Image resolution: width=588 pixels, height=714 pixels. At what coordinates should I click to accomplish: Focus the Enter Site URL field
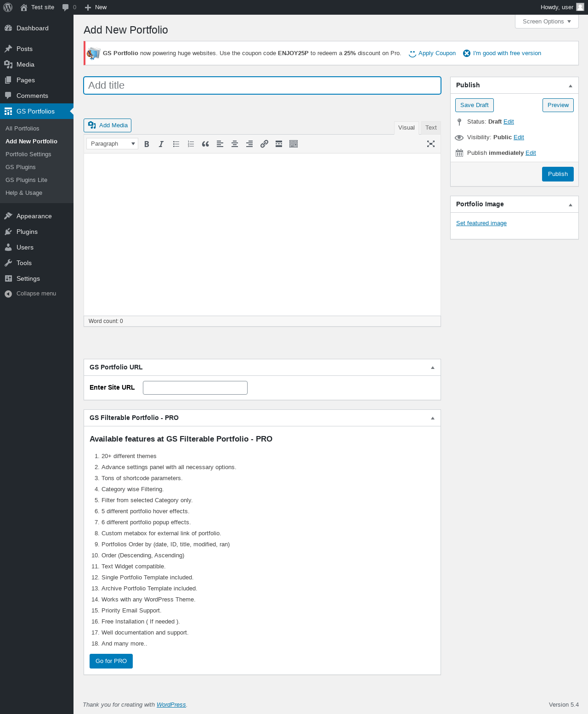point(195,388)
